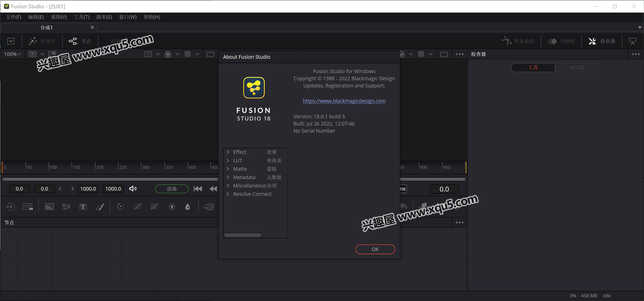Screen dimensions: 644x301
Task: Expand the Matte category
Action: coord(228,169)
